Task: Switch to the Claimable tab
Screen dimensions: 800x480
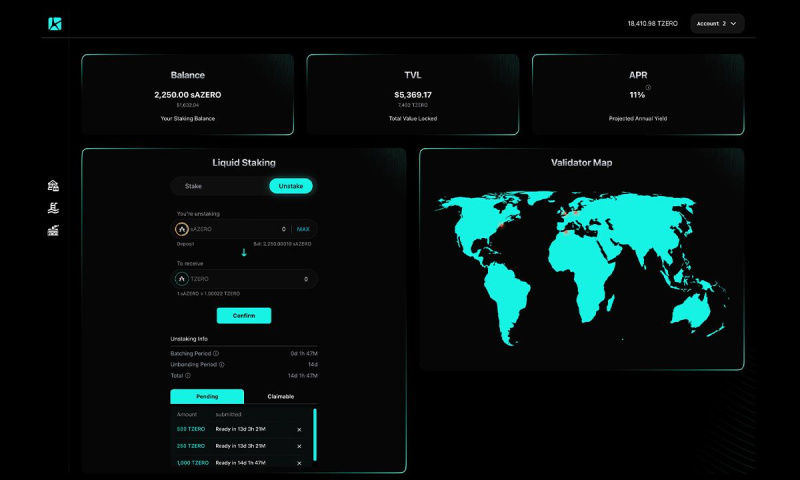Action: (x=281, y=396)
